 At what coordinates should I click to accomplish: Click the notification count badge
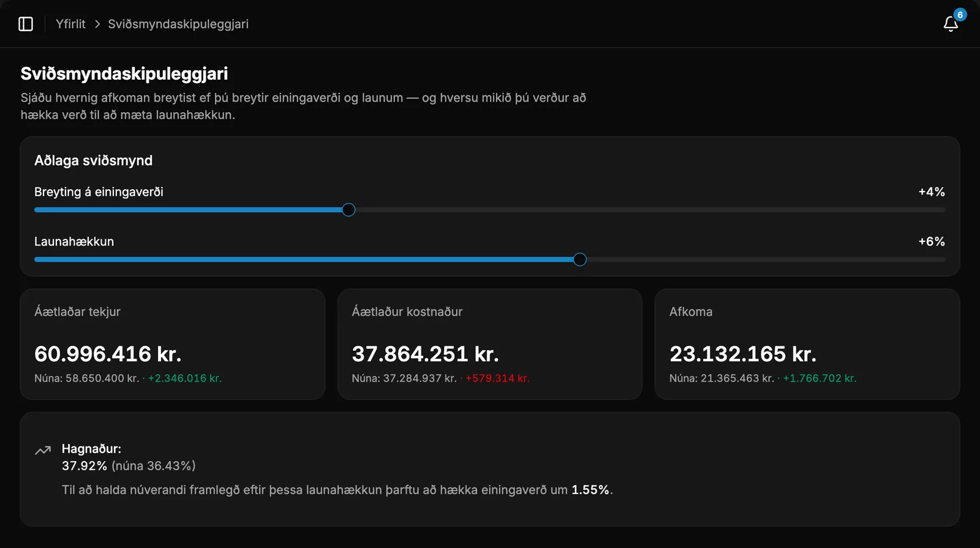(960, 15)
